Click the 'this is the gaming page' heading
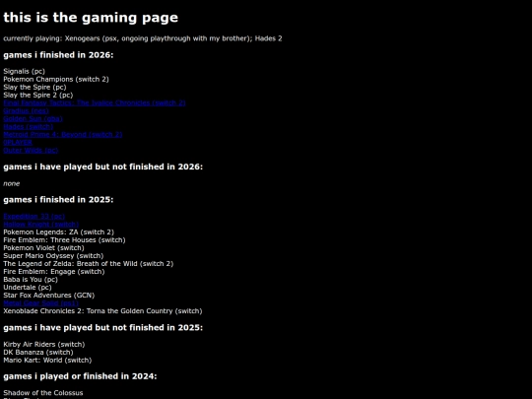The height and width of the screenshot is (399, 532). pos(91,18)
